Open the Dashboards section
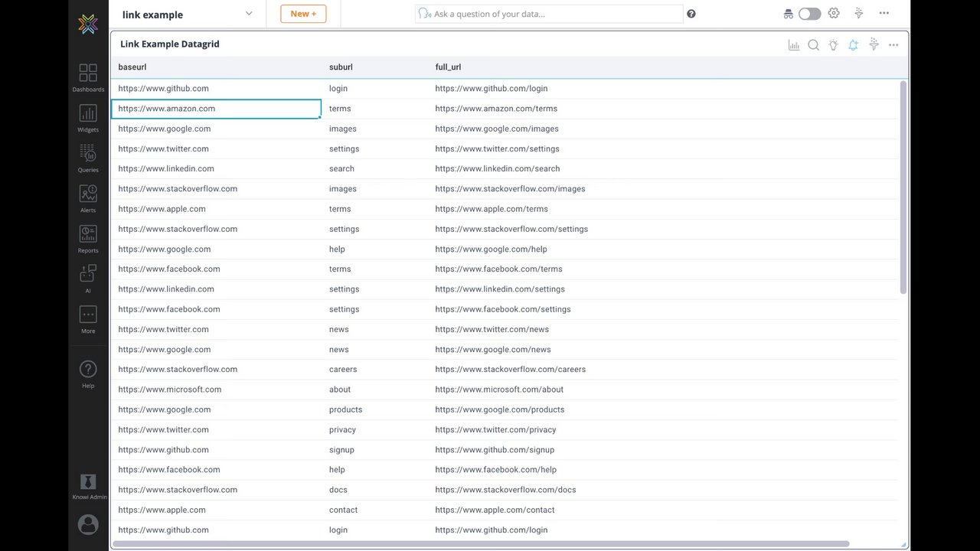The width and height of the screenshot is (980, 551). (x=88, y=78)
